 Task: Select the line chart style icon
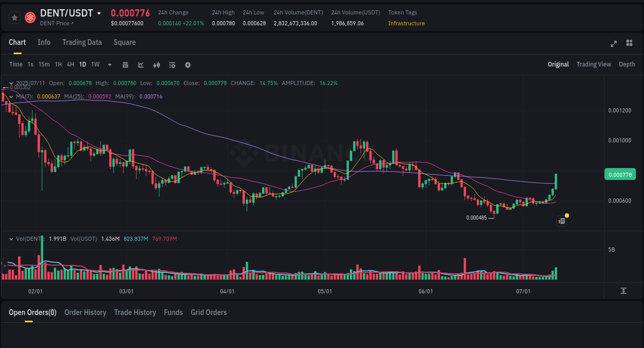(x=140, y=64)
